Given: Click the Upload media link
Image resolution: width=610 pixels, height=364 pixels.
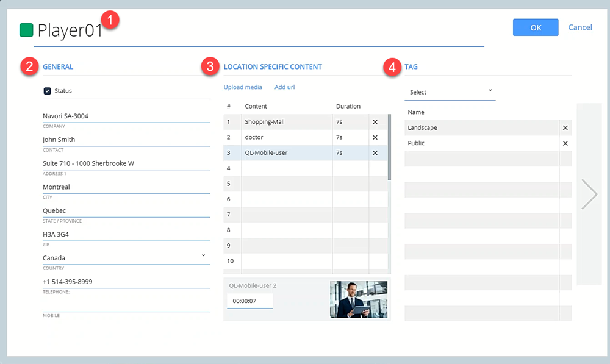Looking at the screenshot, I should (243, 87).
